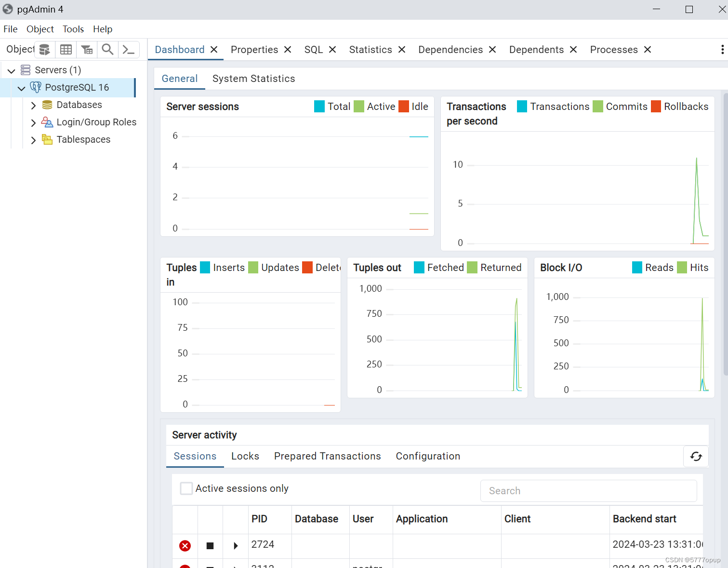728x568 pixels.
Task: Terminate session with PID 2724
Action: coord(185,546)
